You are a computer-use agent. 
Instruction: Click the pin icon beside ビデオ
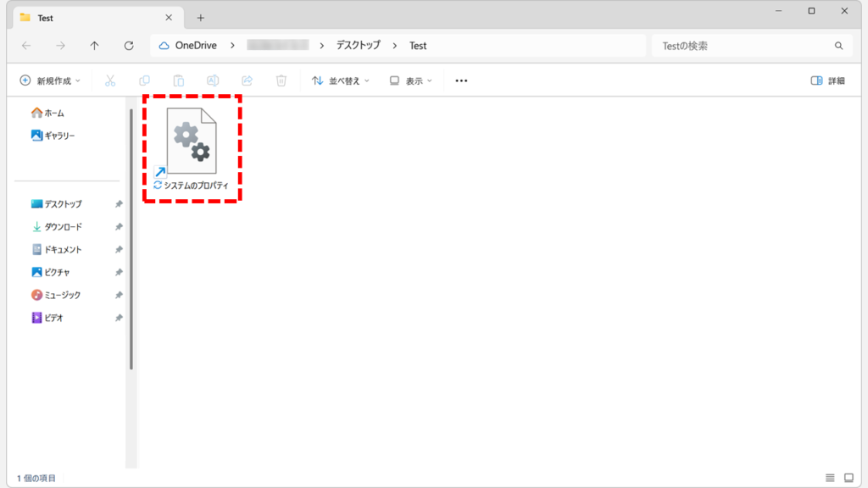[119, 318]
